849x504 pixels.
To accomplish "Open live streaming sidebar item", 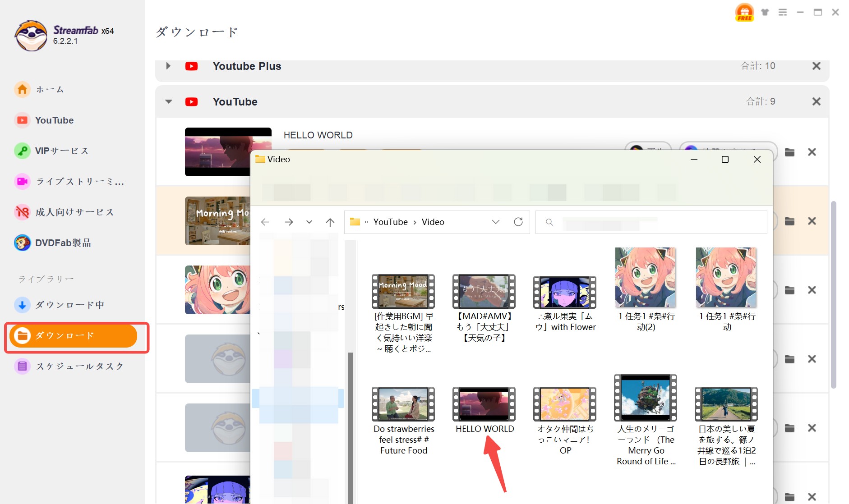I will [69, 182].
